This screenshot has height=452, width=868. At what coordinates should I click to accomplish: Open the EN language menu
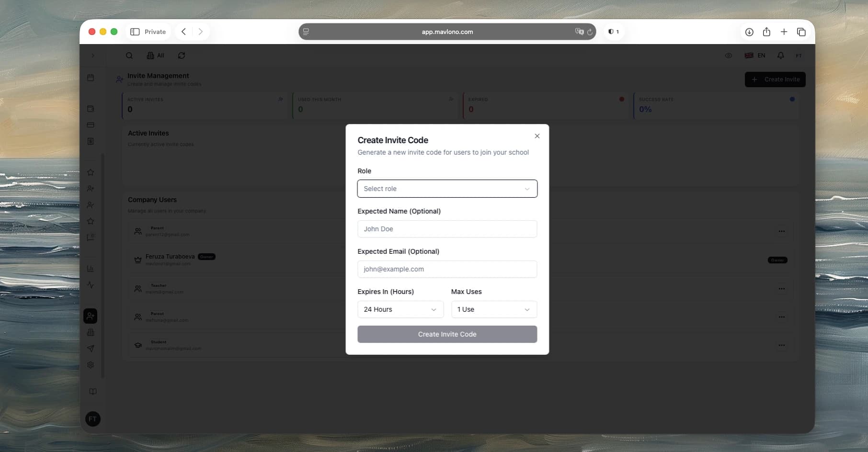(755, 55)
